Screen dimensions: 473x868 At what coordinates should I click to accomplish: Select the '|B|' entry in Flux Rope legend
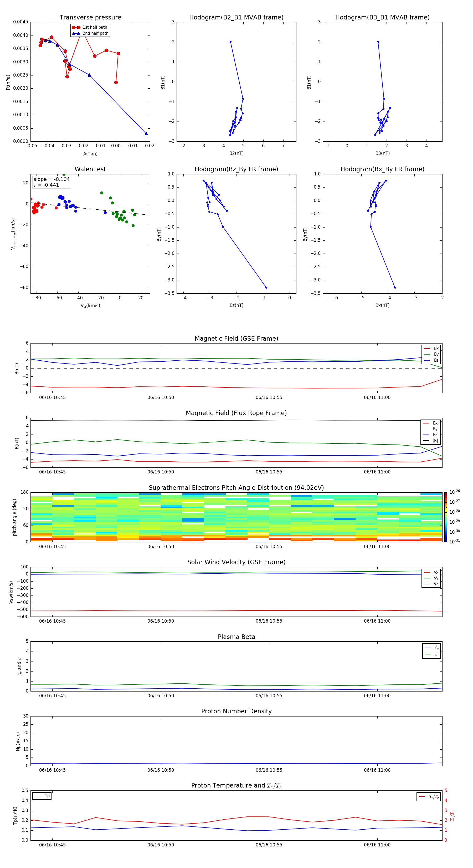point(431,441)
